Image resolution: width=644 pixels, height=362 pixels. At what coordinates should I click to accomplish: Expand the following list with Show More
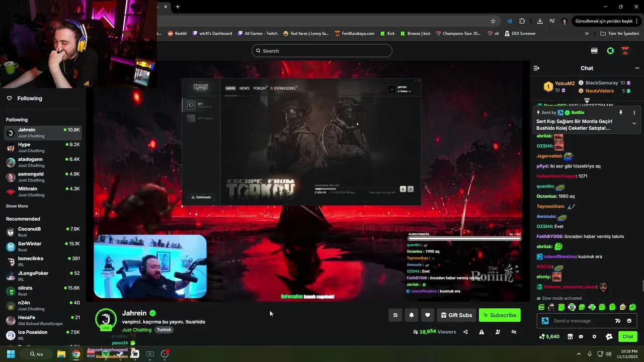17,206
